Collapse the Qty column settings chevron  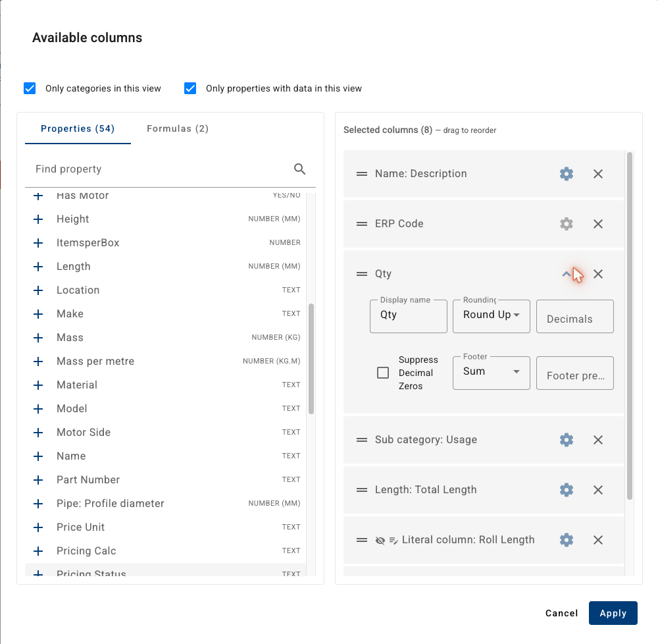tap(566, 274)
